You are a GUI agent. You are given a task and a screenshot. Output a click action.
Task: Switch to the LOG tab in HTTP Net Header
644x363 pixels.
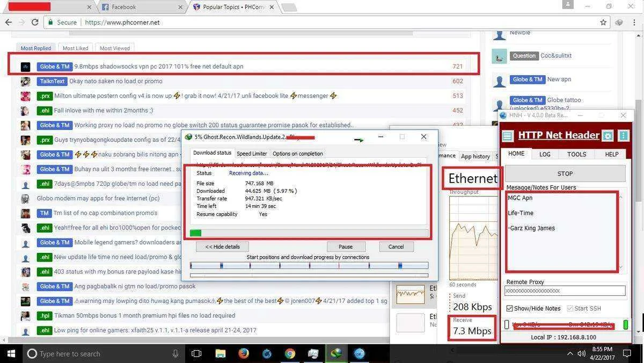[x=545, y=154]
